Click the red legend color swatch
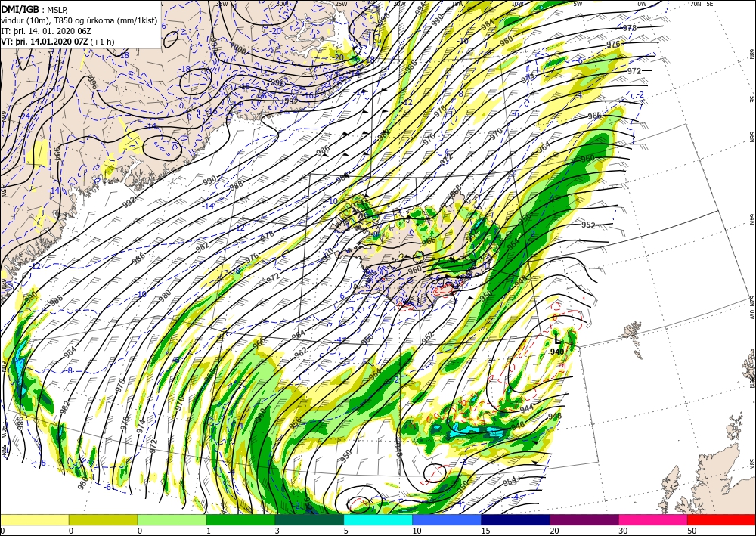 tap(721, 519)
